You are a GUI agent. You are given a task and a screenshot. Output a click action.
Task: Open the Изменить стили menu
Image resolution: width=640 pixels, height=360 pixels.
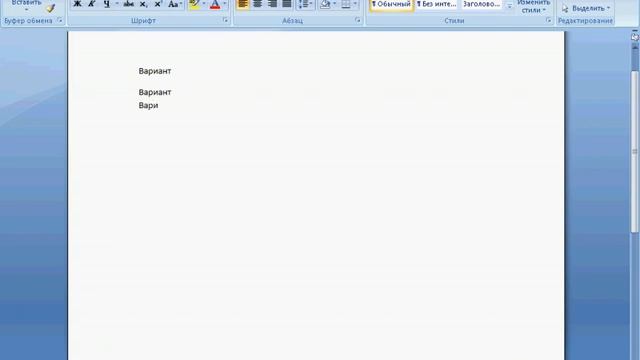533,7
